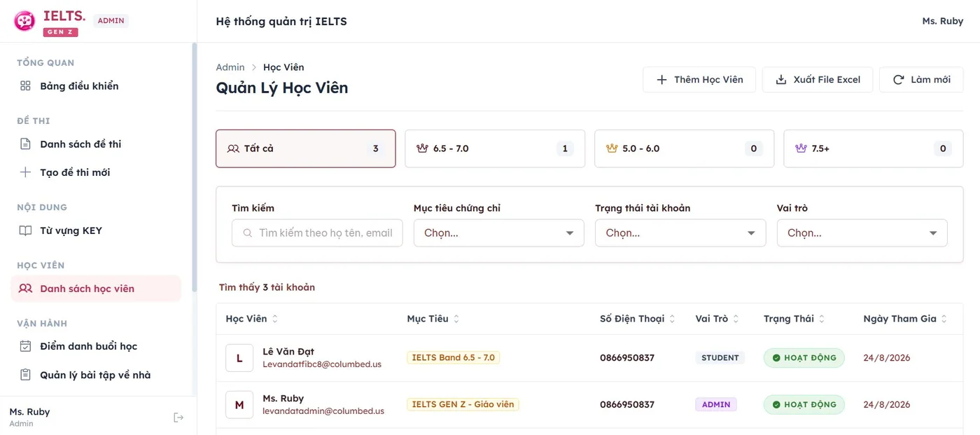Click the Danh sách đề thi document icon
This screenshot has width=980, height=435.
25,144
